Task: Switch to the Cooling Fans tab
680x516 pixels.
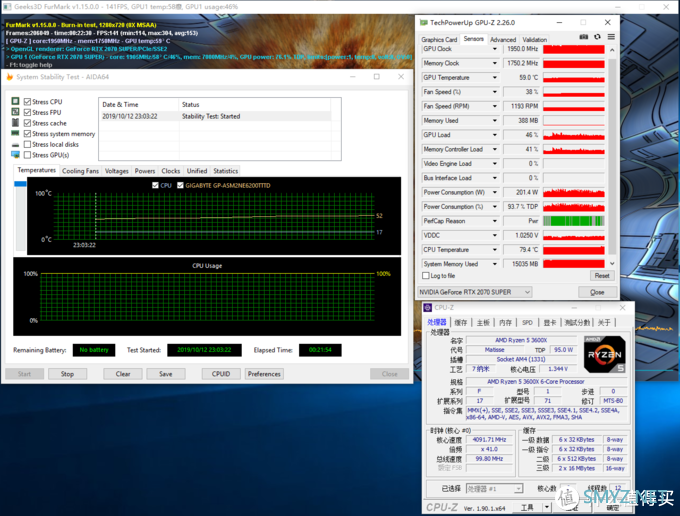Action: click(x=80, y=171)
